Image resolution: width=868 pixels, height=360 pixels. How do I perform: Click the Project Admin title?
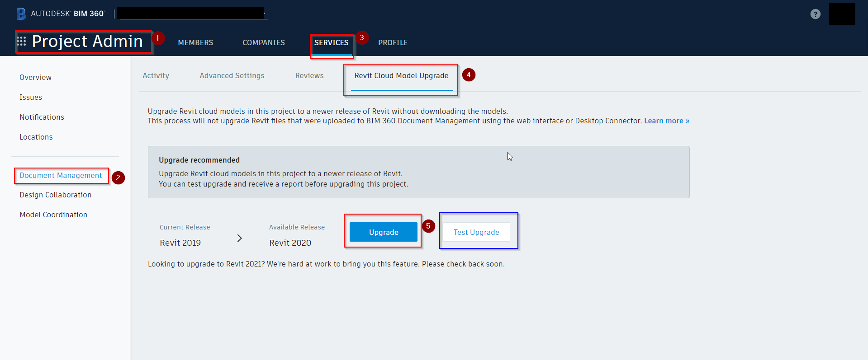(87, 42)
